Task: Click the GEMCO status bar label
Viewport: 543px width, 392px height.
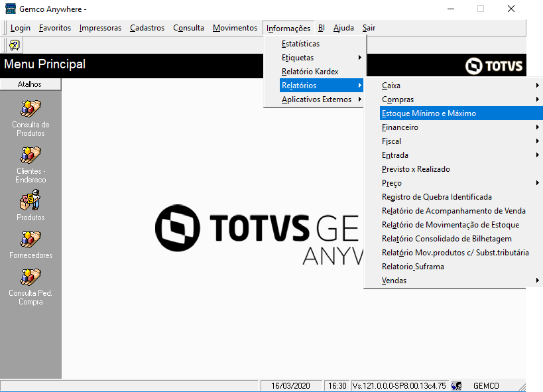Action: [486, 386]
